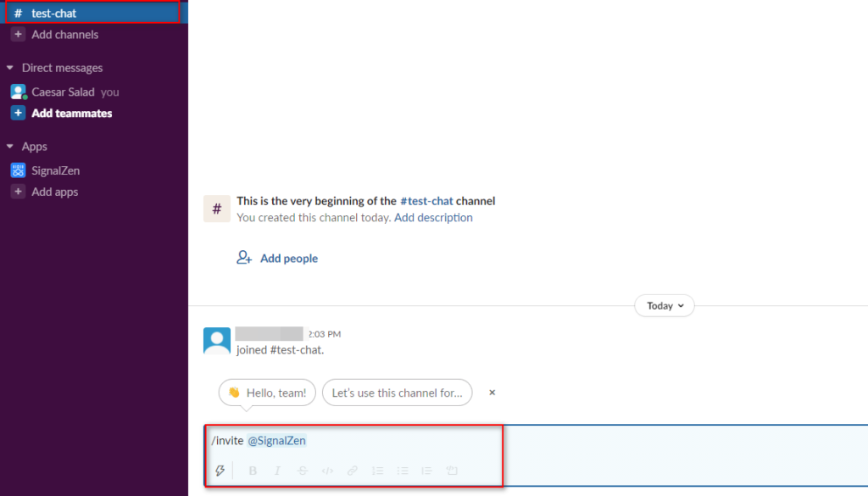
Task: Toggle the ordered list format
Action: click(377, 471)
